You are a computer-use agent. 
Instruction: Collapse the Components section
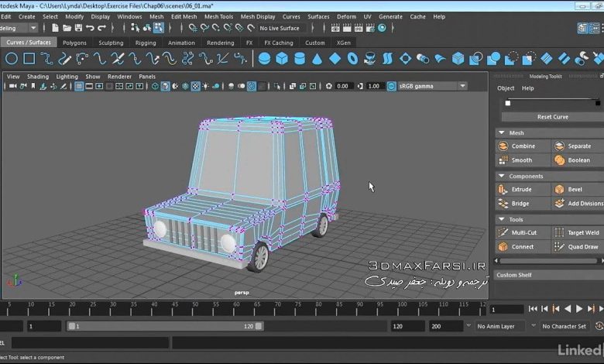[502, 176]
